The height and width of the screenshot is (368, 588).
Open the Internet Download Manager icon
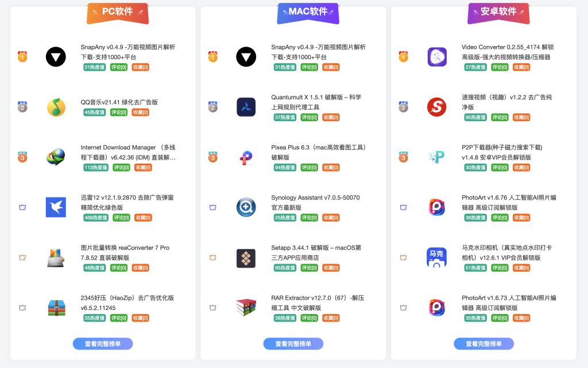click(x=56, y=157)
